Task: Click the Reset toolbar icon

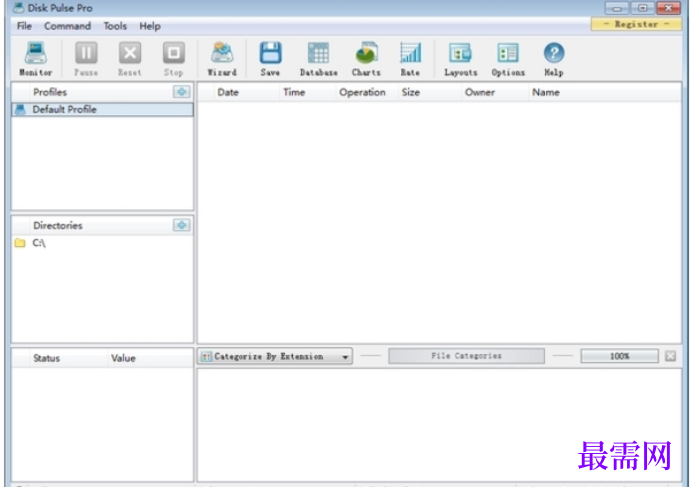Action: 130,59
